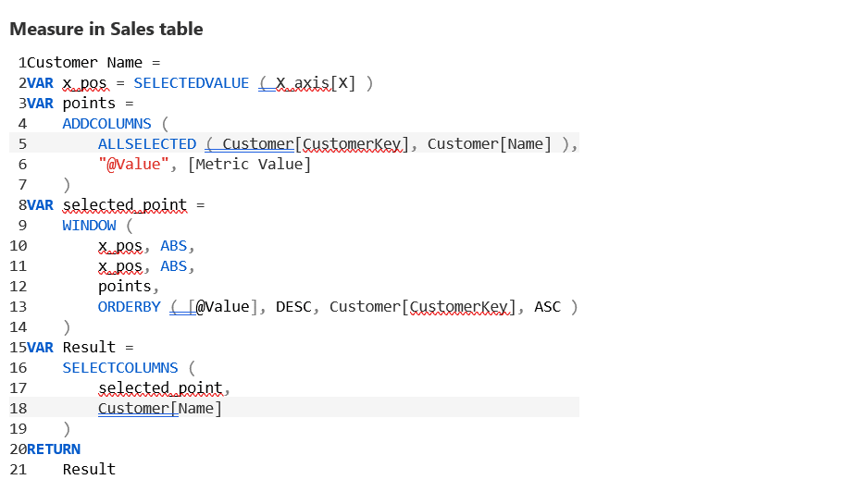This screenshot has width=858, height=504.
Task: Click the SELECTCOLUMNS function keyword
Action: tap(120, 368)
